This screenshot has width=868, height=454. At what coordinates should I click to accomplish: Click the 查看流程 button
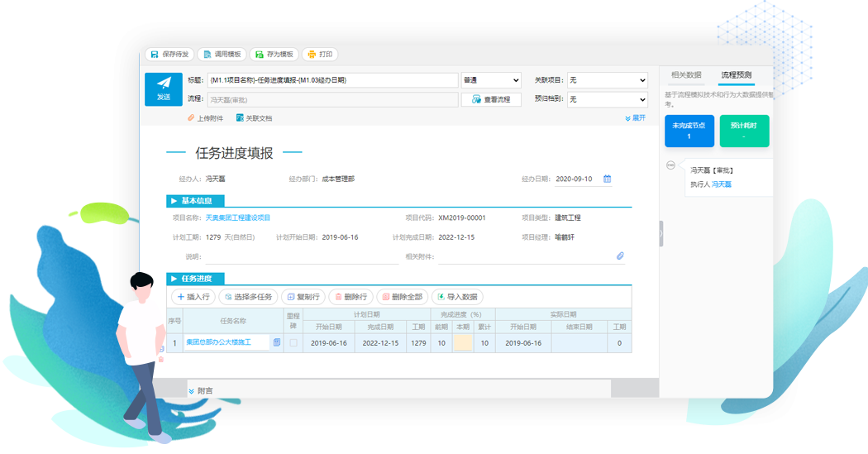click(x=491, y=100)
